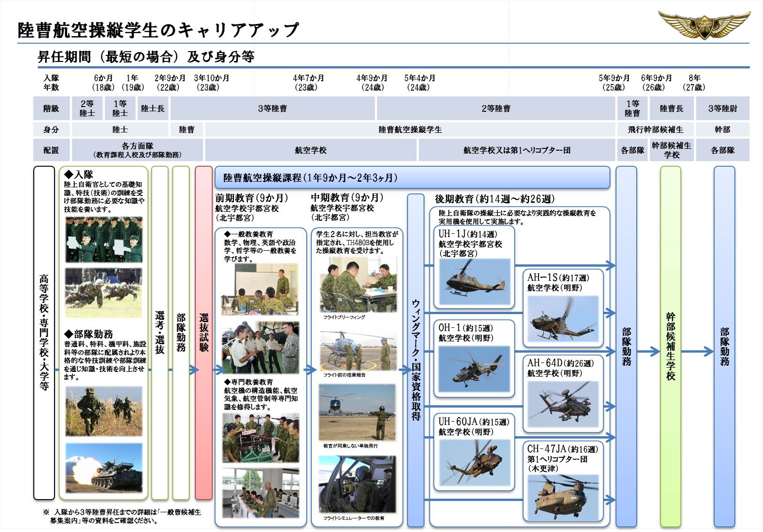This screenshot has height=532, width=763.
Task: Select the UH-1J helicopter photo
Action: 474,281
